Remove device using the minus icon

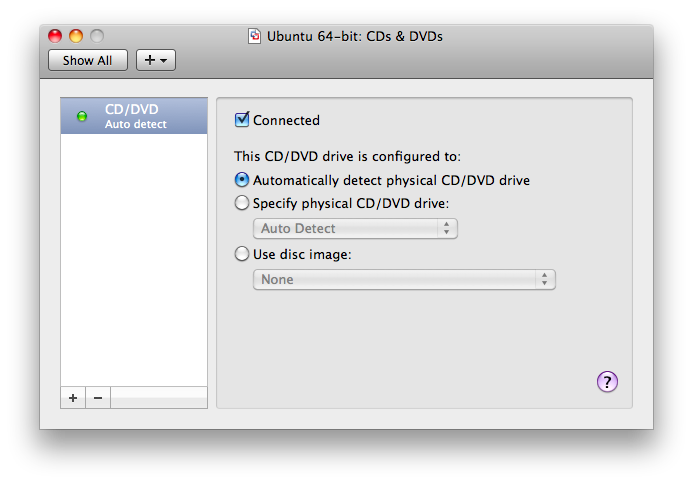98,398
